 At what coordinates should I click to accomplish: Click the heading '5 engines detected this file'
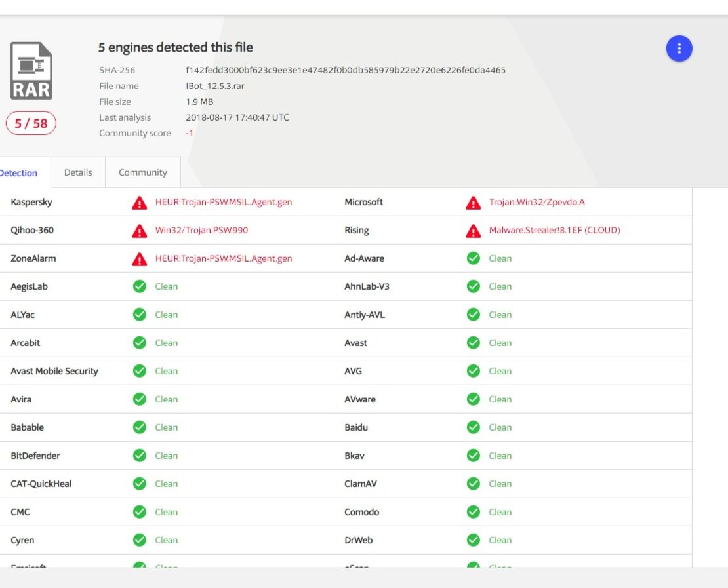176,47
